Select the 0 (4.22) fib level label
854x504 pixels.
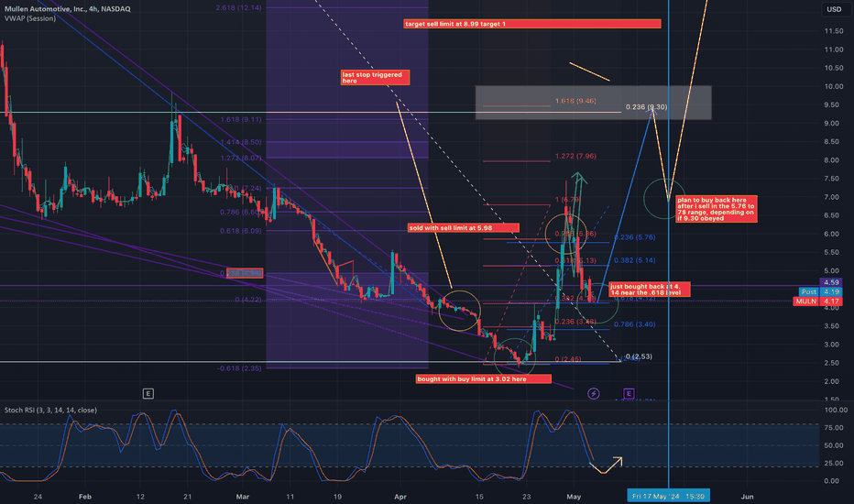point(247,300)
